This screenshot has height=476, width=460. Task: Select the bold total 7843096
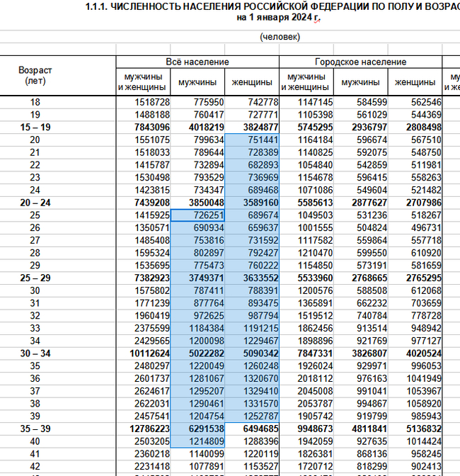pos(143,127)
